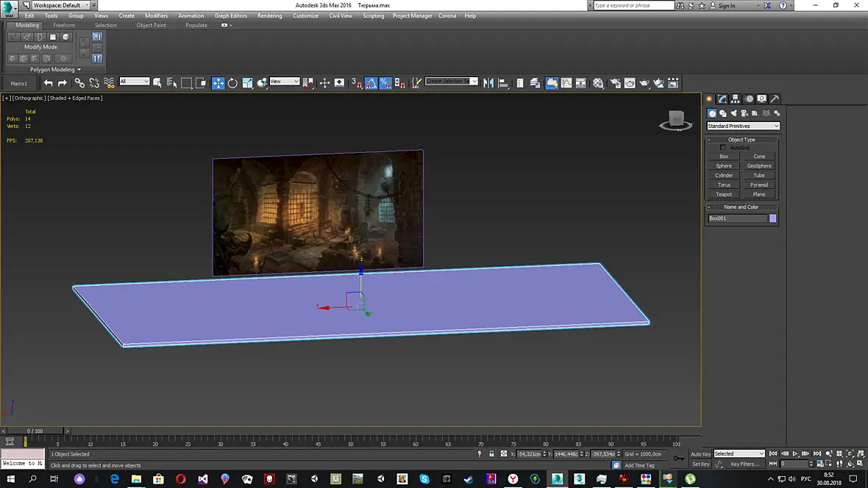This screenshot has height=488, width=868.
Task: Open the object color swatch
Action: tap(773, 218)
